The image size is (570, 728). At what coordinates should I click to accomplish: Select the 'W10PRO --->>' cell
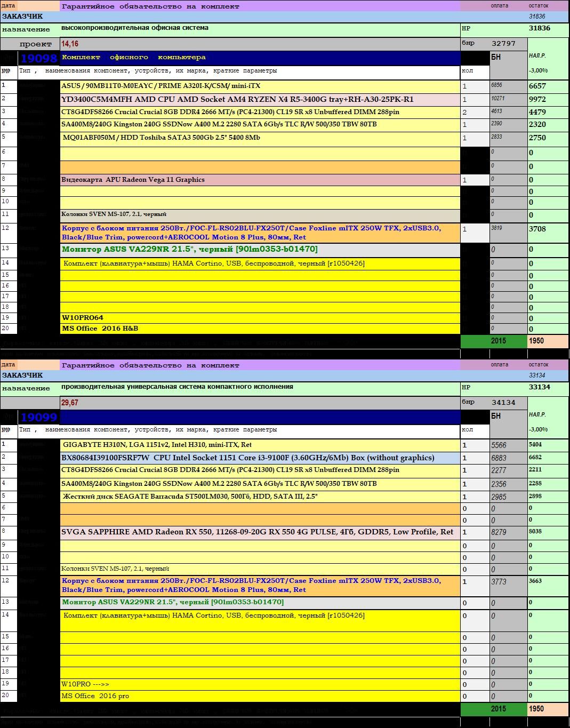point(260,684)
